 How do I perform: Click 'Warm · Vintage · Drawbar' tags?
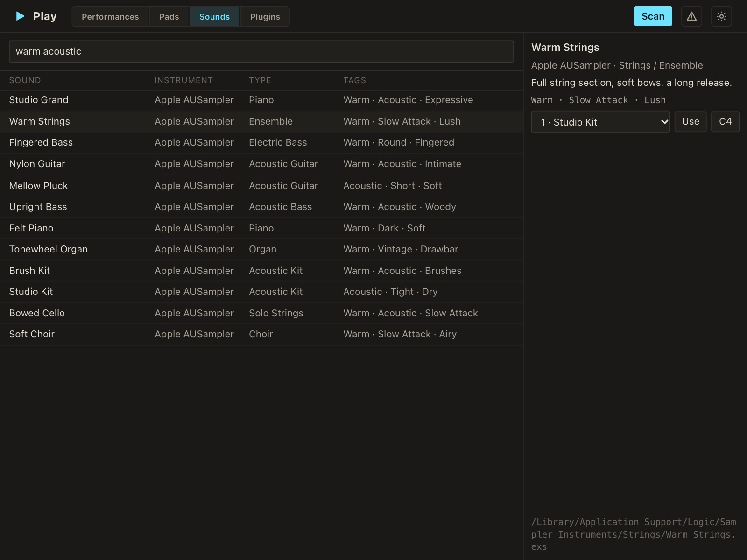click(x=401, y=249)
